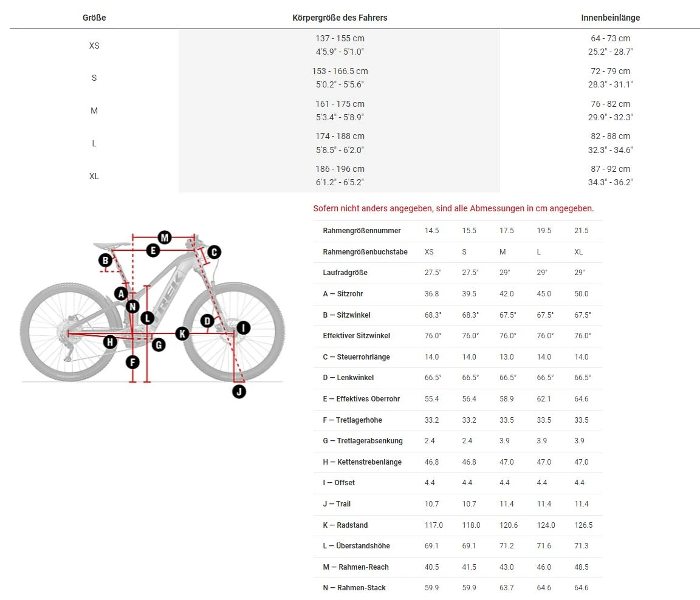Click the XL label in the Größe column
Image resolution: width=700 pixels, height=600 pixels.
[94, 176]
